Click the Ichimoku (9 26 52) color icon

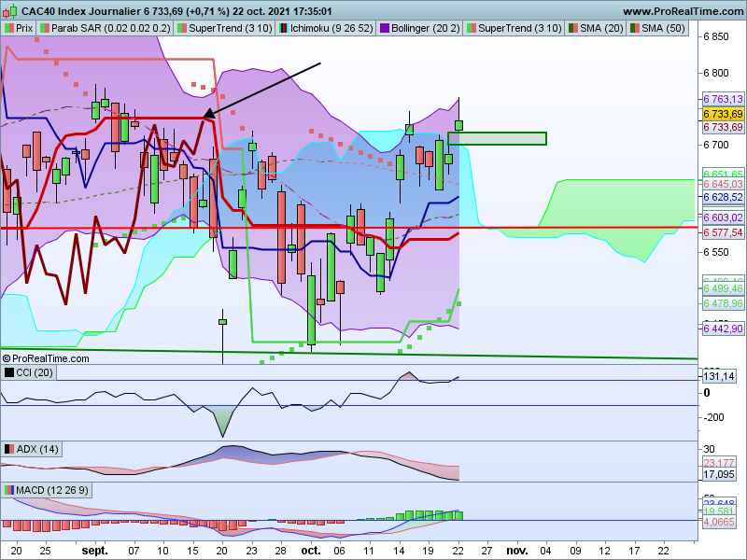284,29
